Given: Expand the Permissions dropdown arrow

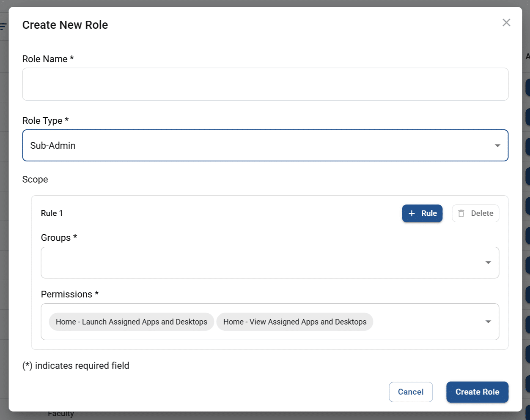Looking at the screenshot, I should click(x=488, y=322).
